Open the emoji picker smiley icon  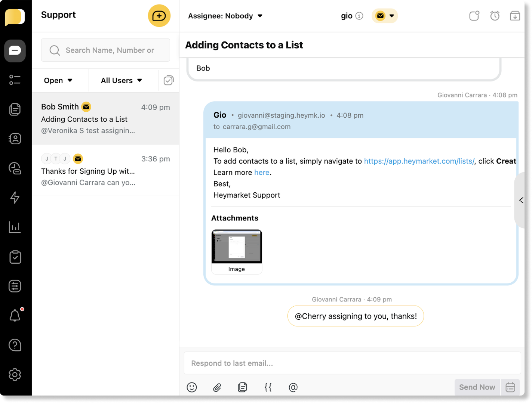[192, 387]
